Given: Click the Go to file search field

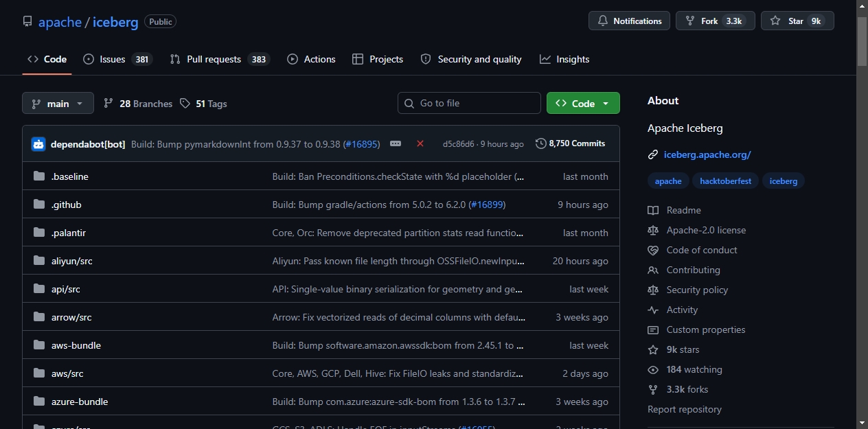Looking at the screenshot, I should pyautogui.click(x=469, y=103).
